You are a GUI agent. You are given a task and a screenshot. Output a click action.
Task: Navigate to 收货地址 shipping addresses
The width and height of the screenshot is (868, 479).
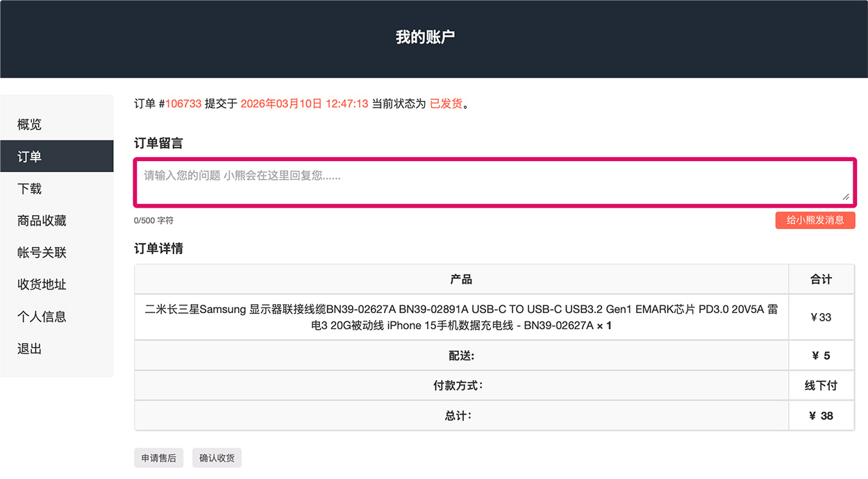click(x=42, y=285)
